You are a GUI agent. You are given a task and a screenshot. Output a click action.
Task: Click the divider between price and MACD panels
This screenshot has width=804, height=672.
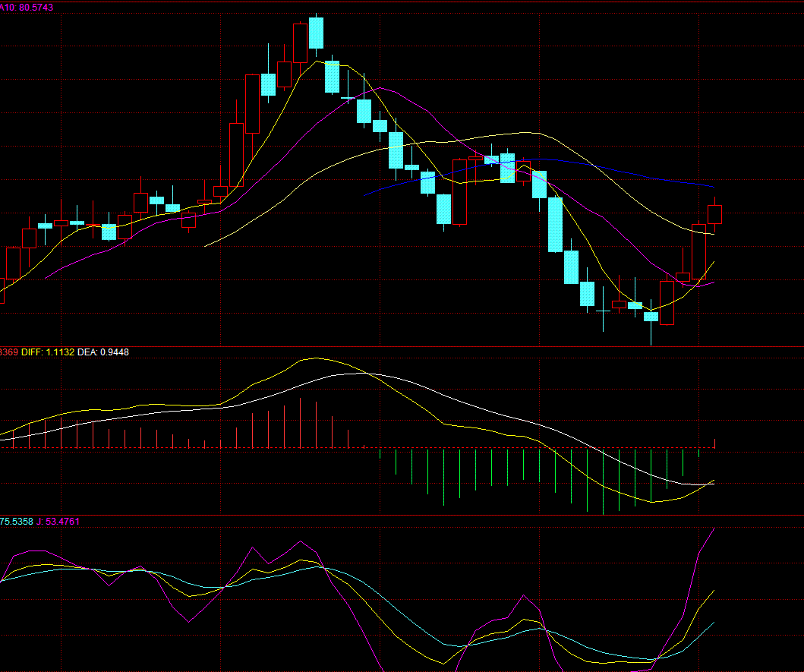click(402, 346)
